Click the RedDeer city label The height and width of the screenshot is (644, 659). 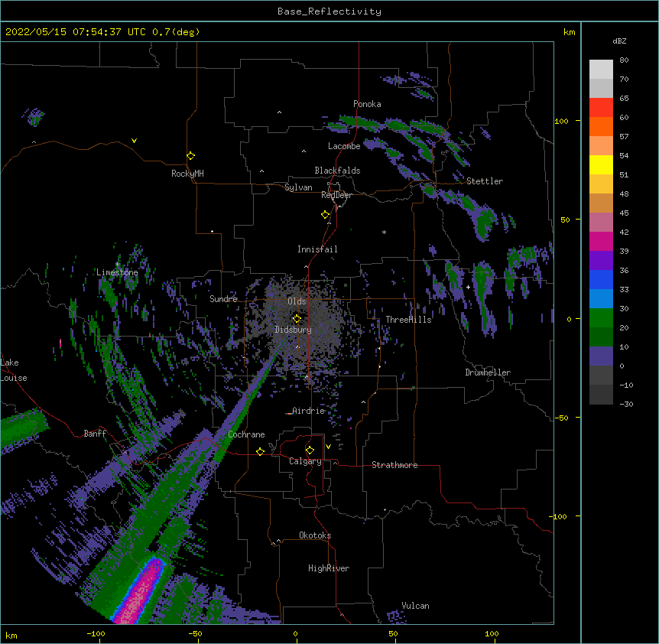click(336, 195)
